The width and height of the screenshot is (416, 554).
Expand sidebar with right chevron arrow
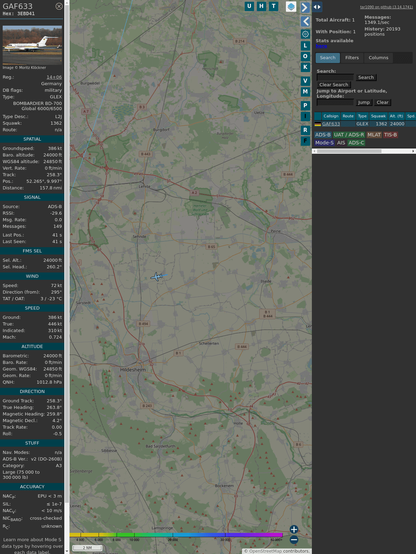click(x=305, y=7)
